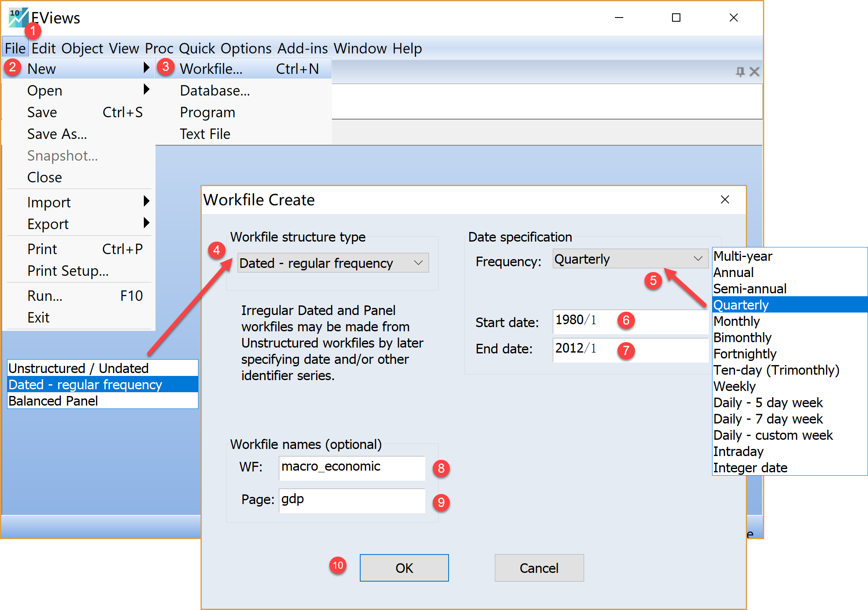Image resolution: width=868 pixels, height=610 pixels.
Task: Expand the Import submenu arrow
Action: tap(146, 202)
